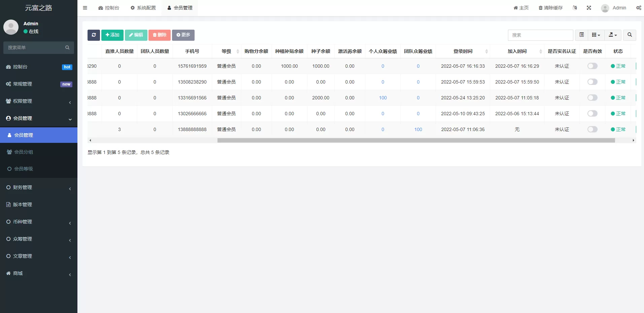Toggle the switch for member 13888888888
The width and height of the screenshot is (644, 313).
[x=592, y=129]
